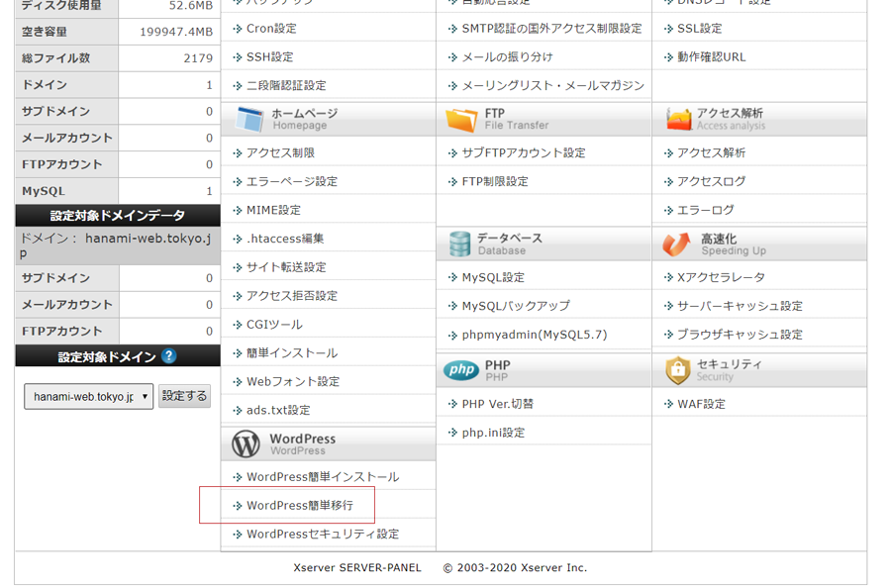Open php.ini設定
This screenshot has width=891, height=588.
493,433
